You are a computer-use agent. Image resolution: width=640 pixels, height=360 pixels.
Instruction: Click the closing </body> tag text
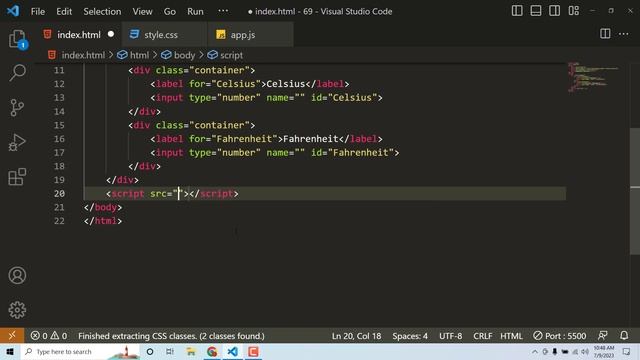103,207
